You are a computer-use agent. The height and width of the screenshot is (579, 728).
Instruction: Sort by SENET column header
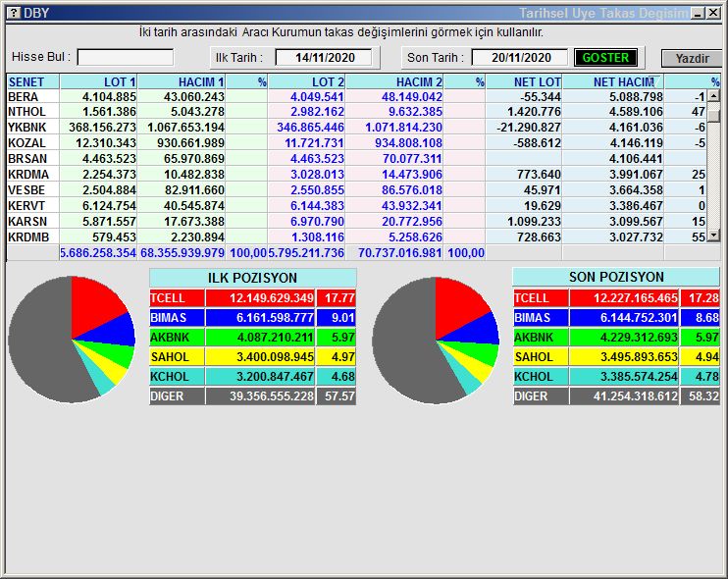pyautogui.click(x=33, y=82)
